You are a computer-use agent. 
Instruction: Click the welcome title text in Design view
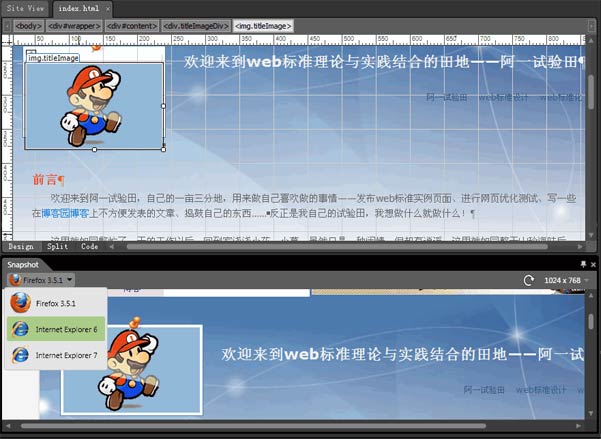click(x=384, y=61)
